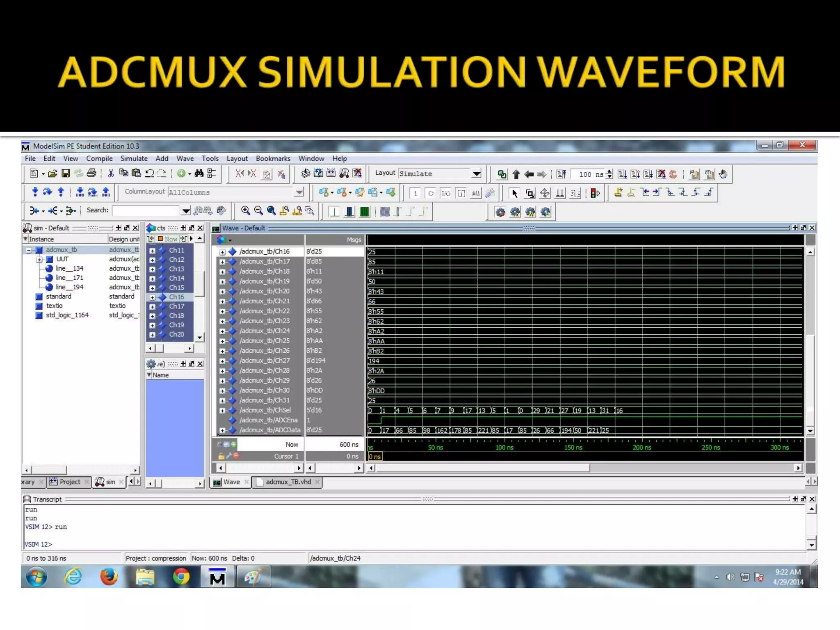Click the Find binoculars icon
Screen dimensions: 840x630
199,173
